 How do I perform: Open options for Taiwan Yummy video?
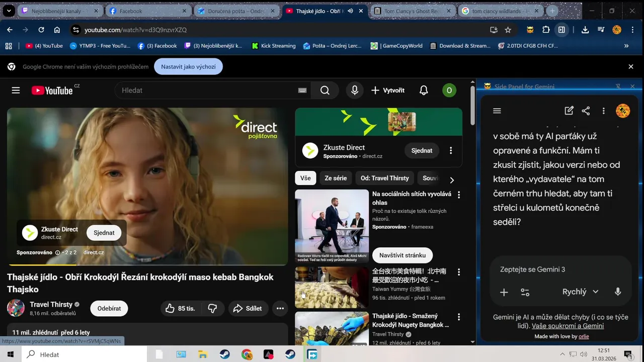458,272
